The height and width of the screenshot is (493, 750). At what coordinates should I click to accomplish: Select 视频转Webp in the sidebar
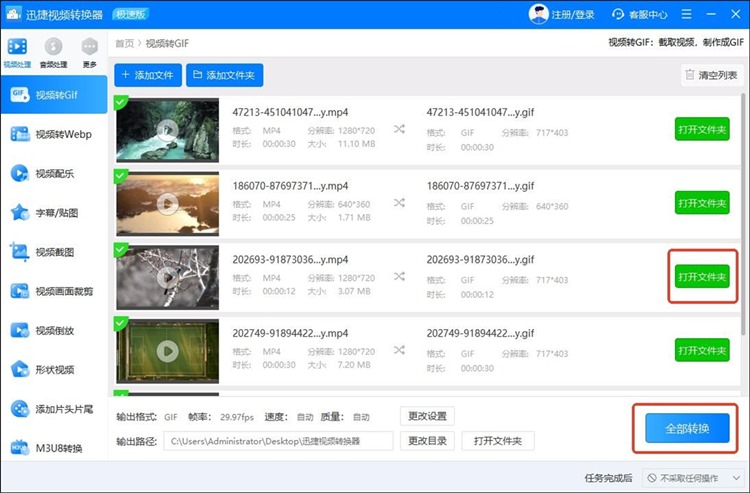(x=54, y=134)
